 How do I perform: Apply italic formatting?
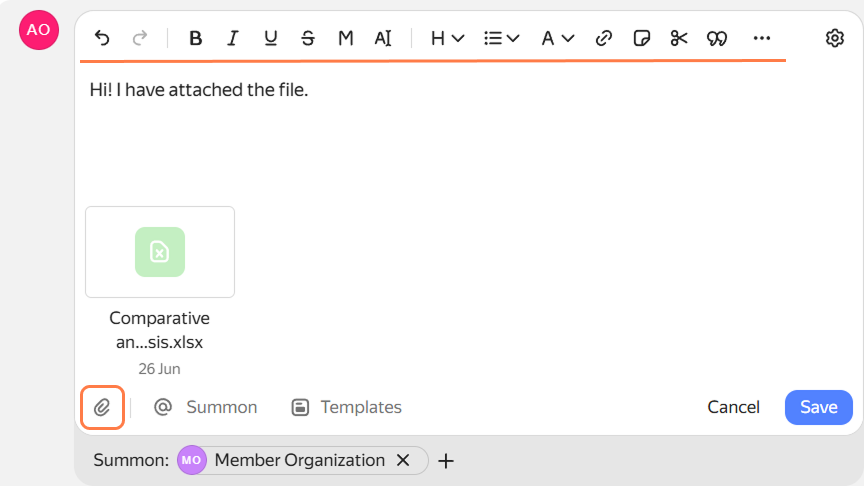coord(233,38)
